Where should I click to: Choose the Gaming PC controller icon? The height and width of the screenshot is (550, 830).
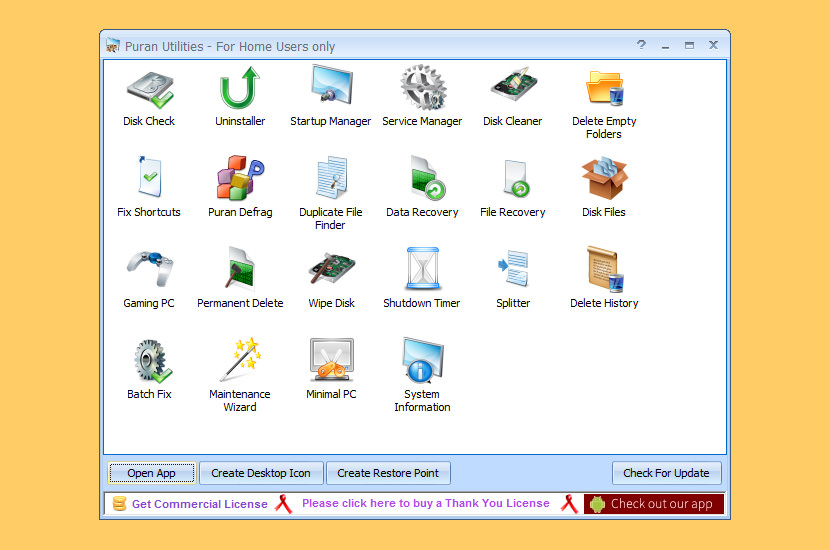pos(150,268)
